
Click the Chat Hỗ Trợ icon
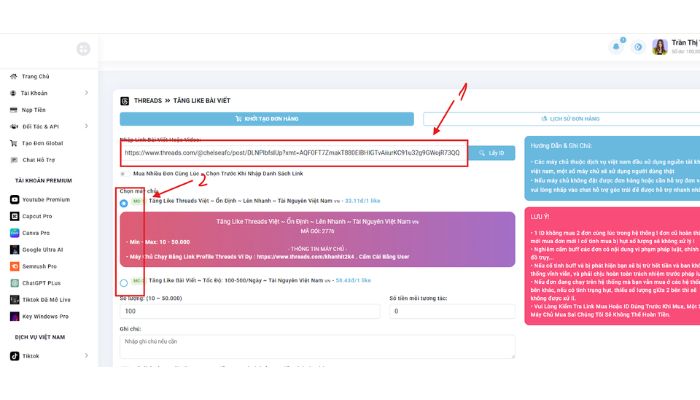pos(14,160)
